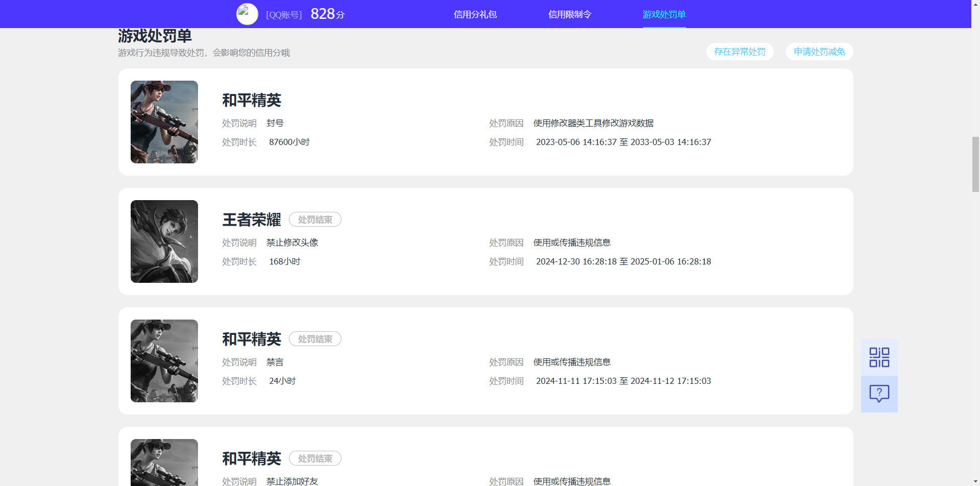Screen dimensions: 980x486
Task: Click the 828分 credit score
Action: [x=328, y=14]
